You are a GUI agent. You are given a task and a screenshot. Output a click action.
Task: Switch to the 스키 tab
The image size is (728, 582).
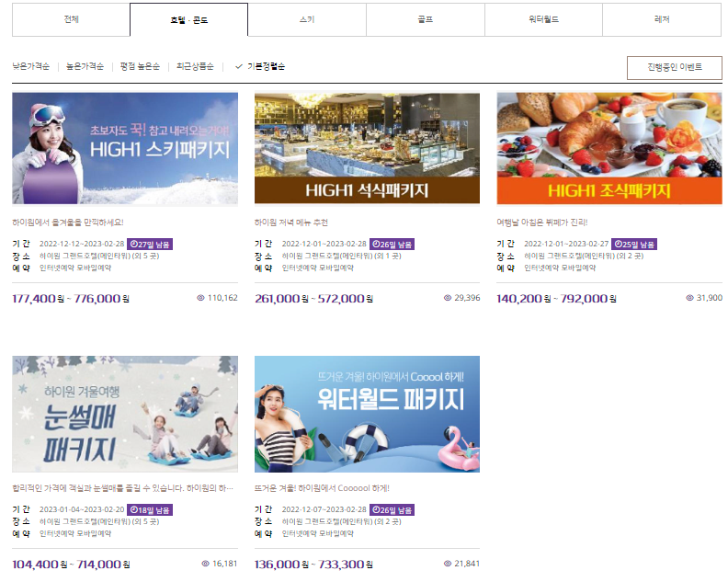307,19
